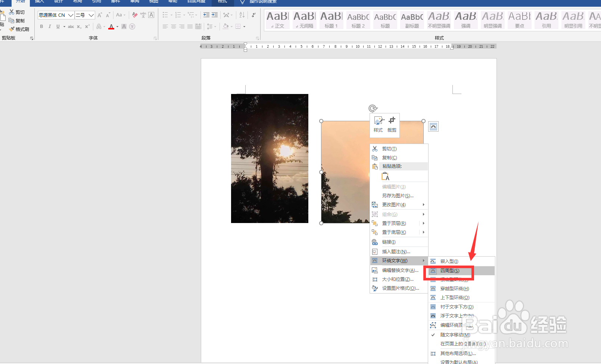Click the Paste option keep text icon

[x=385, y=176]
